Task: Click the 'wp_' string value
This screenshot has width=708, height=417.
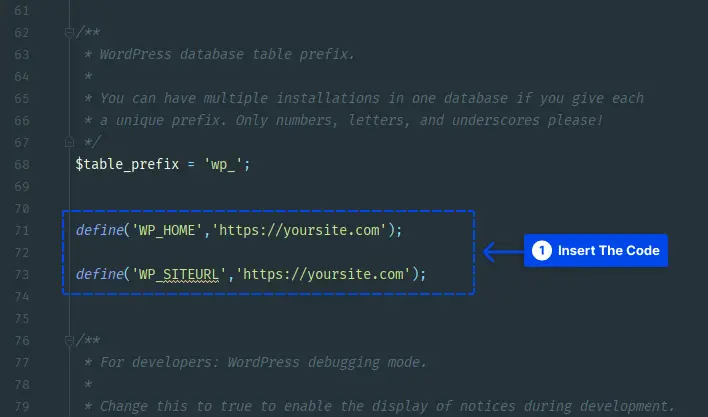Action: coord(223,164)
